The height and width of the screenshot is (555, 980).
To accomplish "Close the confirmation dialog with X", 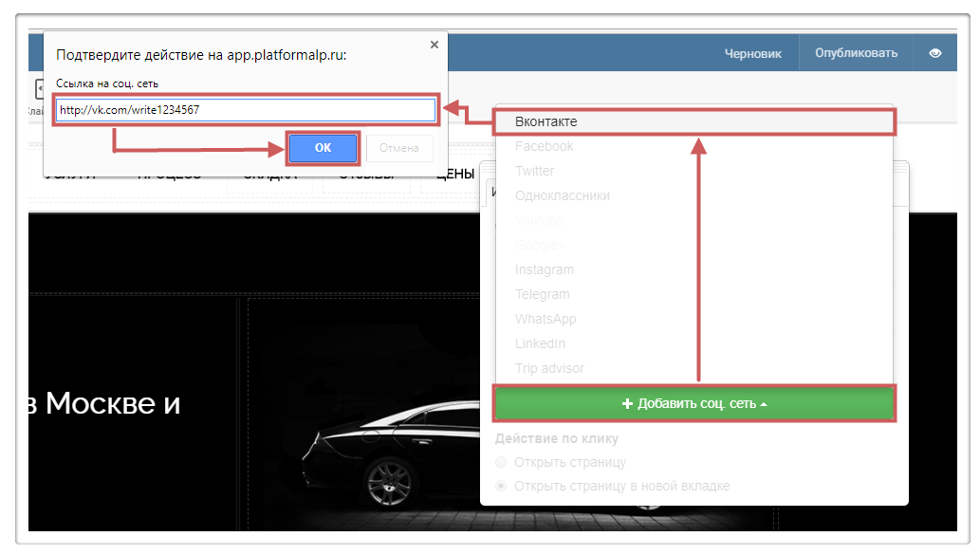I will (435, 45).
